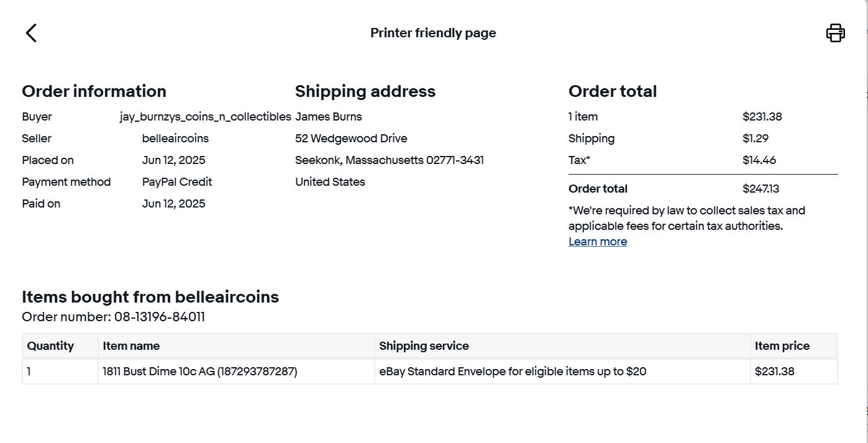Click the Shipping address heading
This screenshot has height=443, width=868.
pos(365,91)
